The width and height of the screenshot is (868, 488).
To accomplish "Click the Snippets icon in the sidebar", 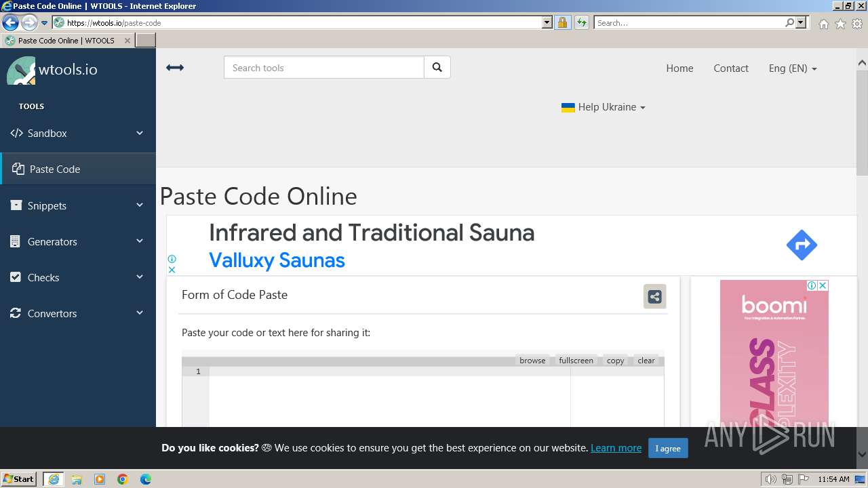I will click(x=16, y=205).
